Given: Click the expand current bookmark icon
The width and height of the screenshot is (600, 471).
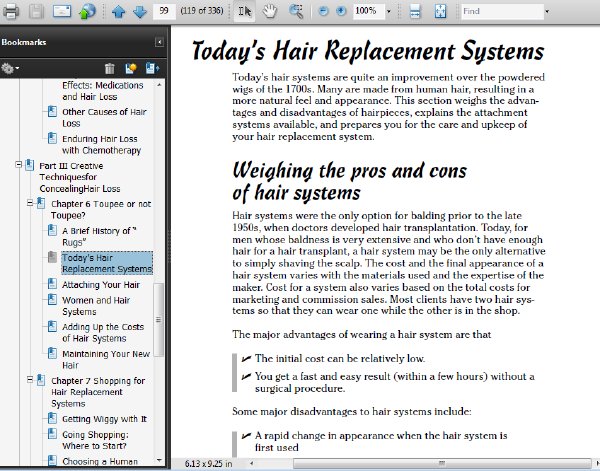Looking at the screenshot, I should 152,68.
